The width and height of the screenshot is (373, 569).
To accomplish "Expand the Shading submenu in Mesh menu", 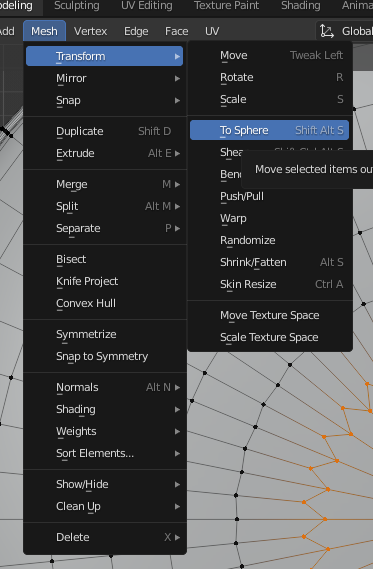I will pos(104,409).
